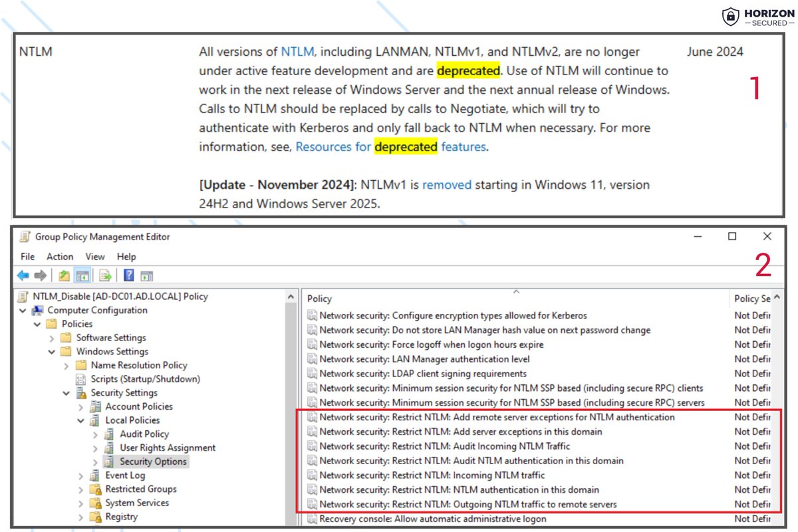Expand the Name Resolution Policy node

tap(66, 365)
